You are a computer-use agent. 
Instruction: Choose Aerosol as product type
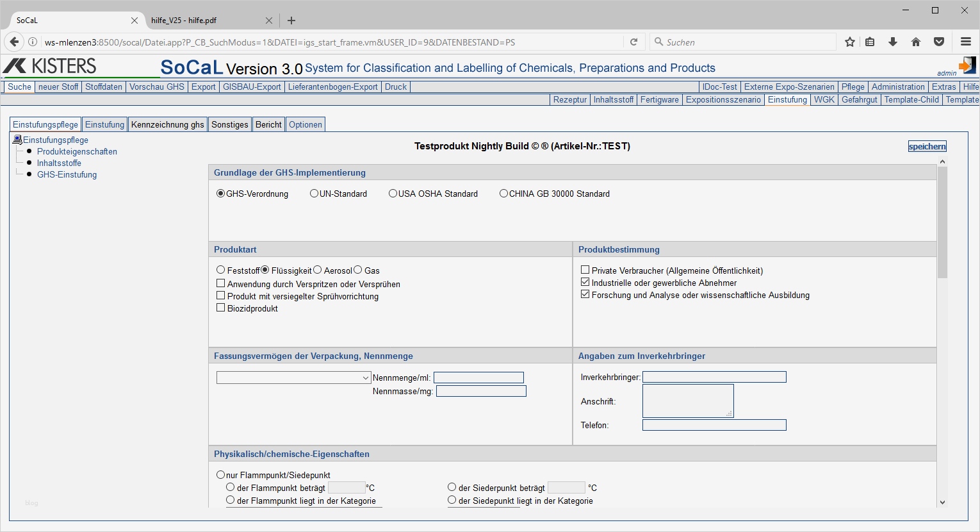pyautogui.click(x=317, y=270)
